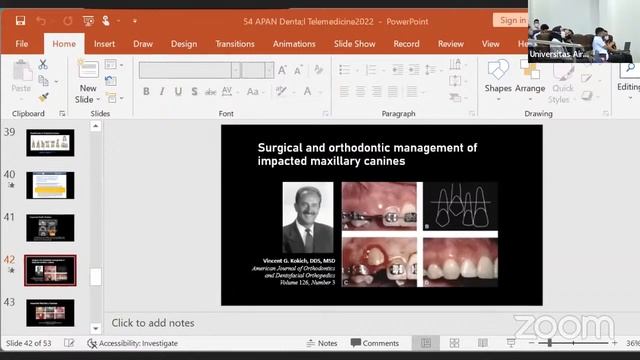This screenshot has height=360, width=640.
Task: Open Customize Quick Access Toolbar dropdown
Action: (134, 20)
